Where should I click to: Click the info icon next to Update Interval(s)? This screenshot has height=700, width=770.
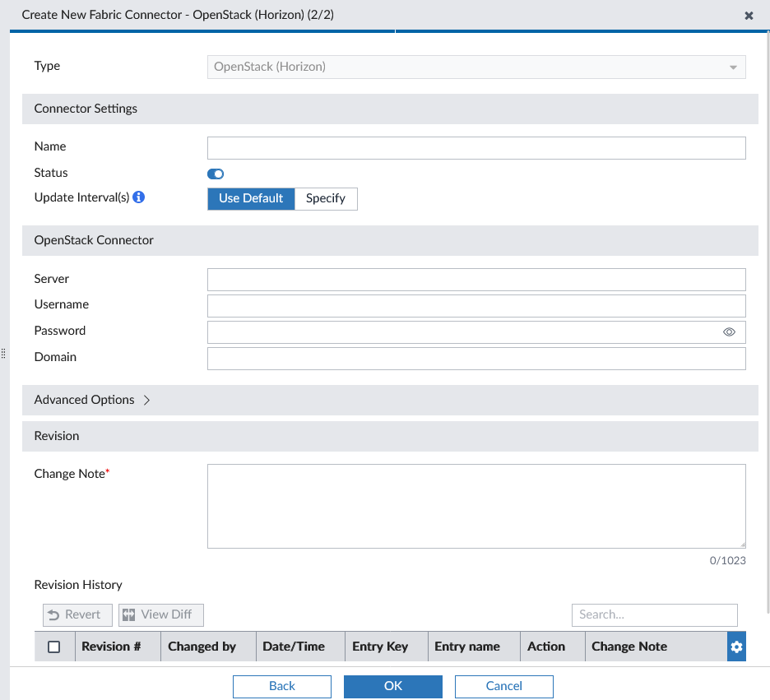(138, 197)
